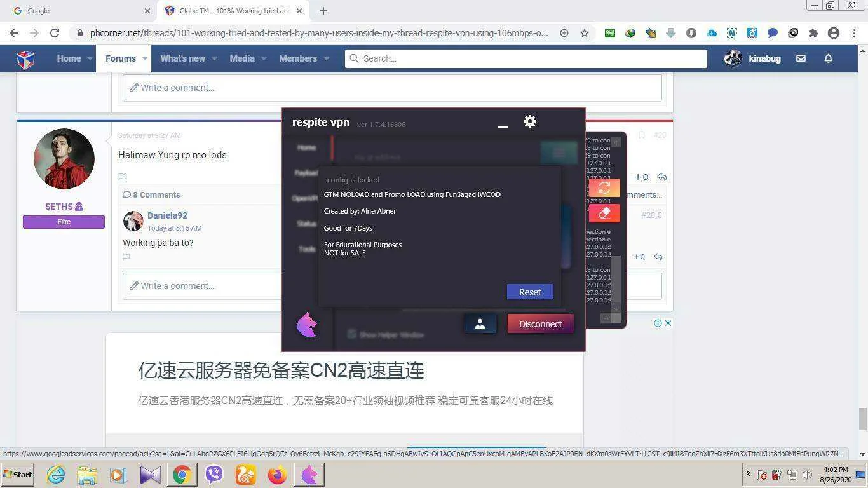Image resolution: width=868 pixels, height=488 pixels.
Task: Click the +Q multi-quote on post #20
Action: (641, 177)
